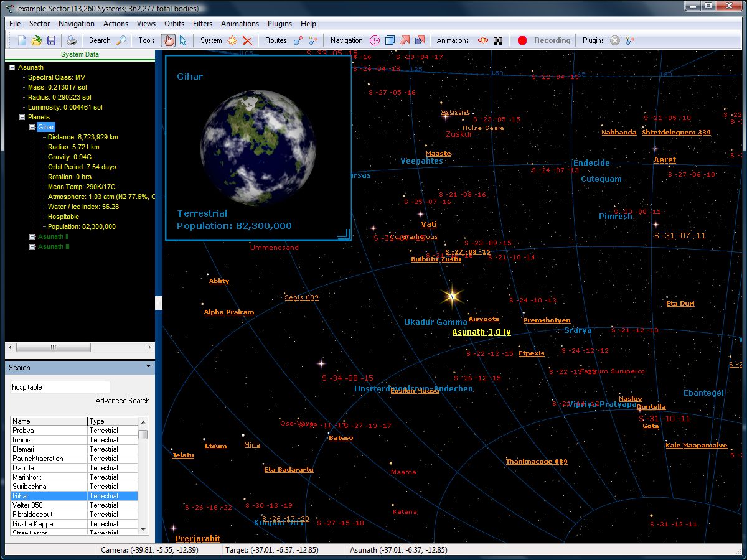The image size is (747, 560).
Task: Click the System Data tree horizontal scrollbar
Action: tap(80, 348)
